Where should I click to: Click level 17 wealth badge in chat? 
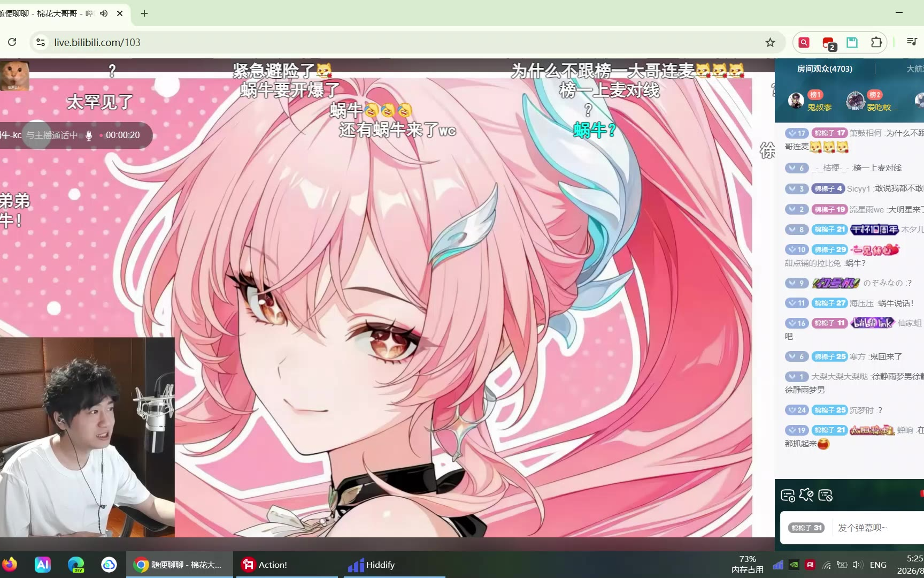[x=797, y=133]
